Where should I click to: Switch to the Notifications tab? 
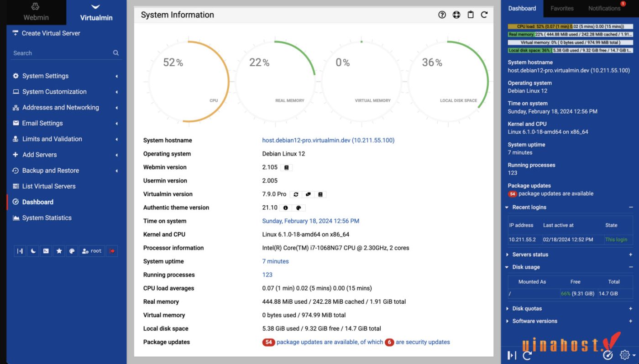603,8
